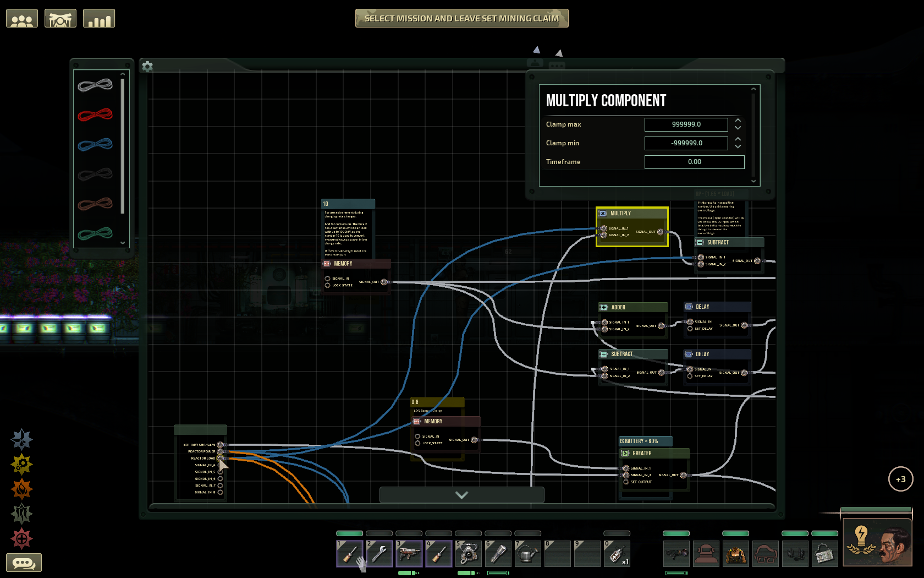Pick the red wire coil
Screen dimensions: 924x578
click(95, 114)
